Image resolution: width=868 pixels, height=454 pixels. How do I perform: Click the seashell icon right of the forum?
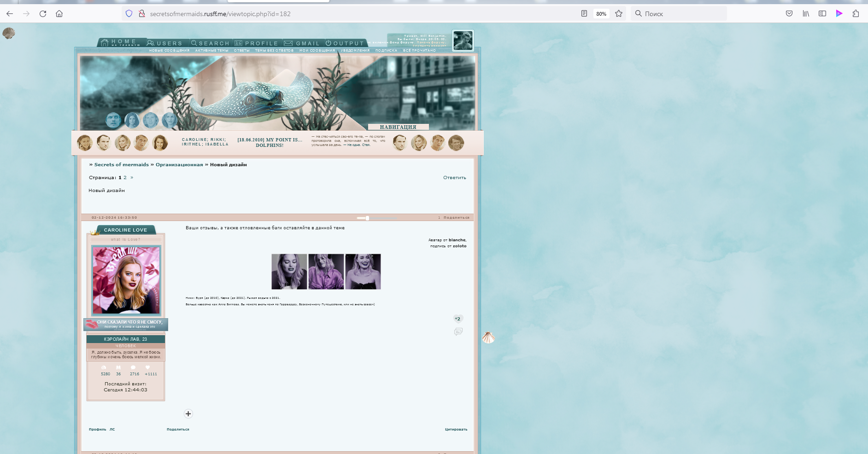(488, 338)
